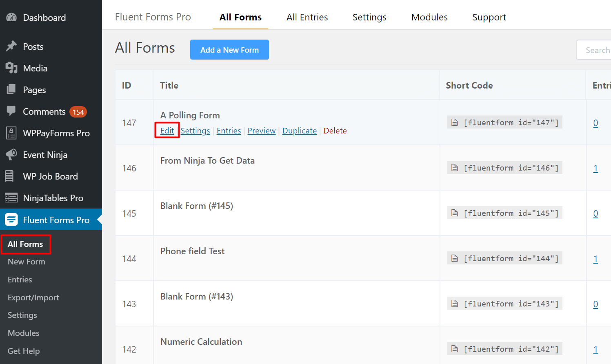Screen dimensions: 611x364
Task: Click entries count 0 for form 143
Action: click(595, 304)
